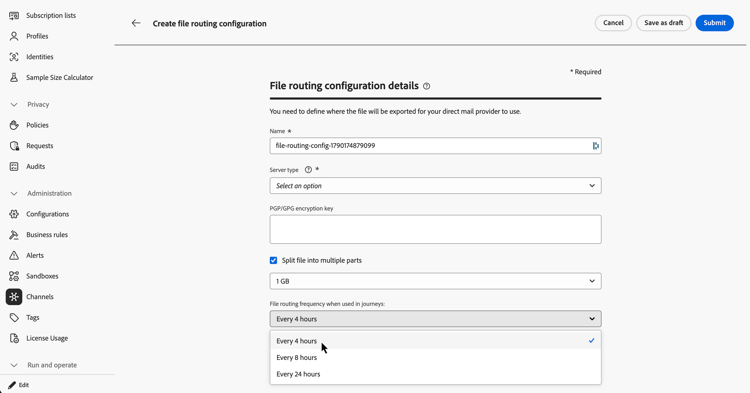This screenshot has height=393, width=750.
Task: Click the Sample Size Calculator flask icon
Action: click(x=14, y=77)
